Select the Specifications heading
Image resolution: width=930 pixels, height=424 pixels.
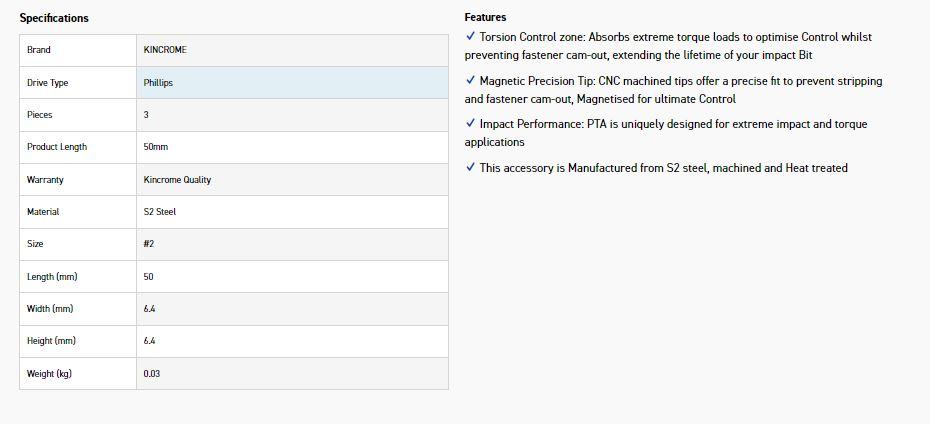[54, 18]
